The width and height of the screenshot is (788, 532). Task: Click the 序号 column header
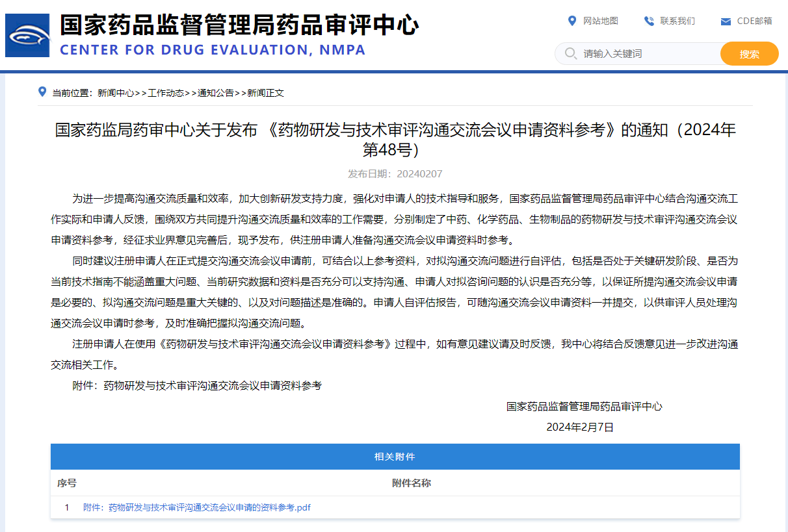66,483
